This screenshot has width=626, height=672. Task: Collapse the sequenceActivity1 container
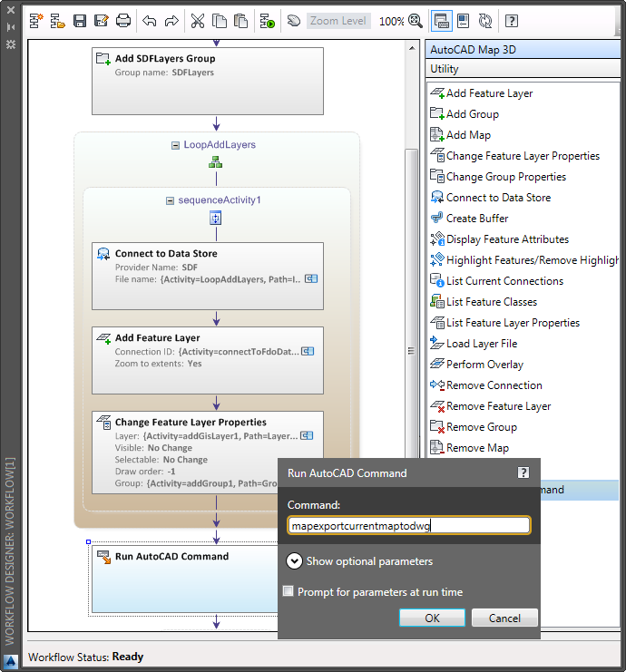coord(170,200)
